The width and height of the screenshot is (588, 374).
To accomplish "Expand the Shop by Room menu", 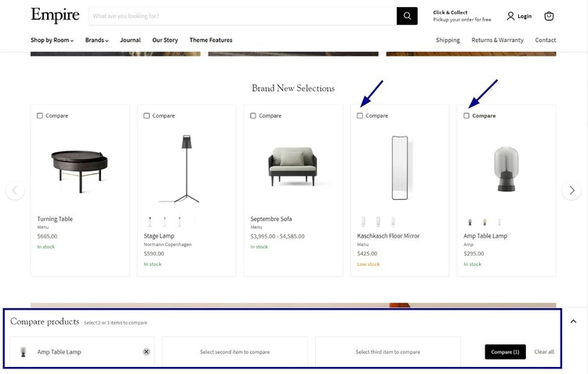I will pyautogui.click(x=52, y=40).
